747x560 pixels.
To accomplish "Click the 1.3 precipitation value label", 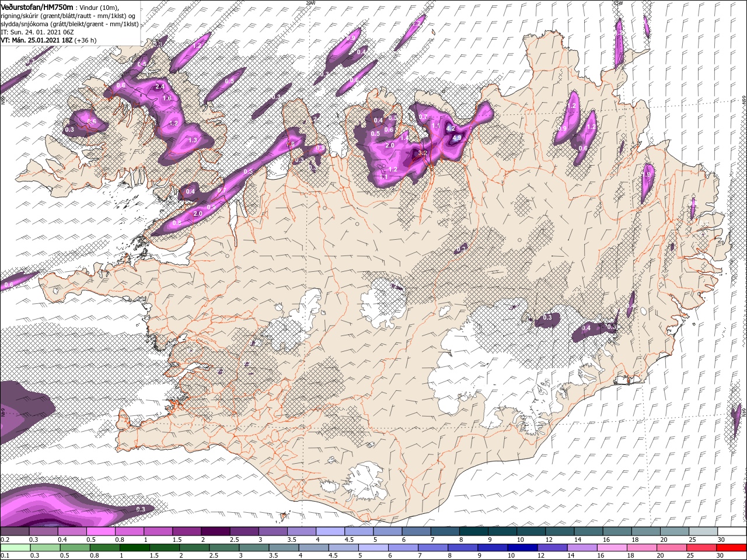I will [x=193, y=140].
